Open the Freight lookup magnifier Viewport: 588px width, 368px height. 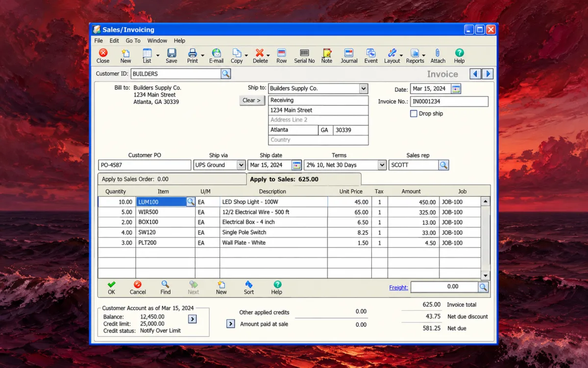coord(483,287)
